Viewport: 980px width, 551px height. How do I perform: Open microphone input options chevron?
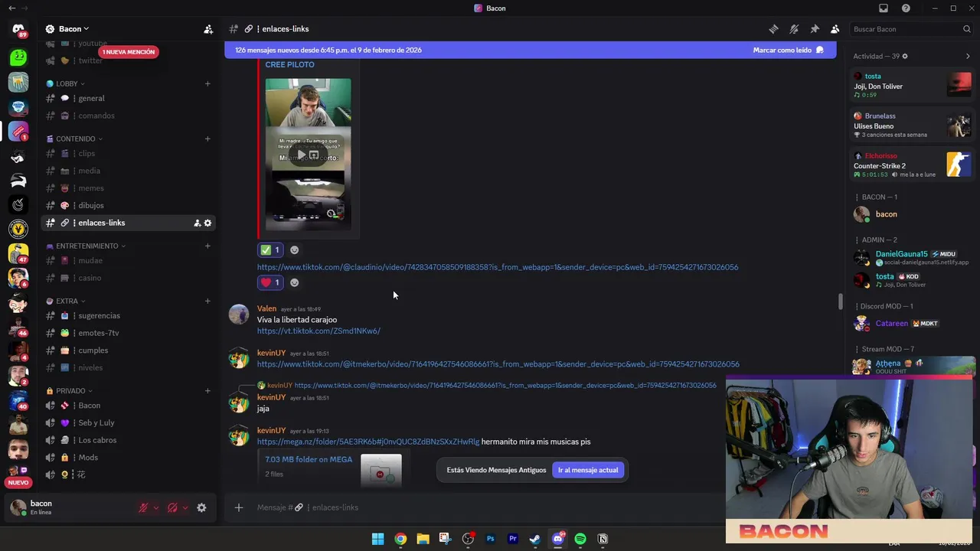point(156,507)
